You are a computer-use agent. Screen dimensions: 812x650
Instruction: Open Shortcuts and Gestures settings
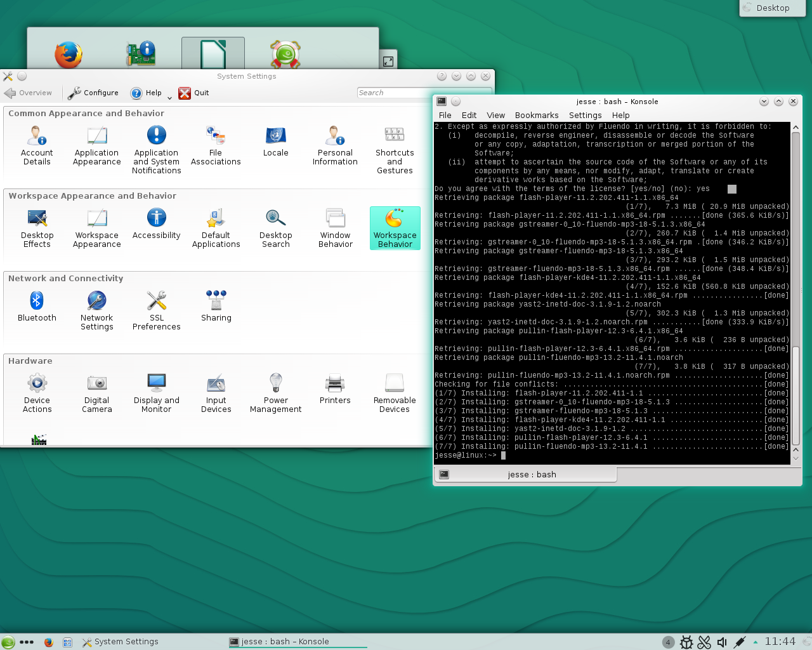(395, 150)
